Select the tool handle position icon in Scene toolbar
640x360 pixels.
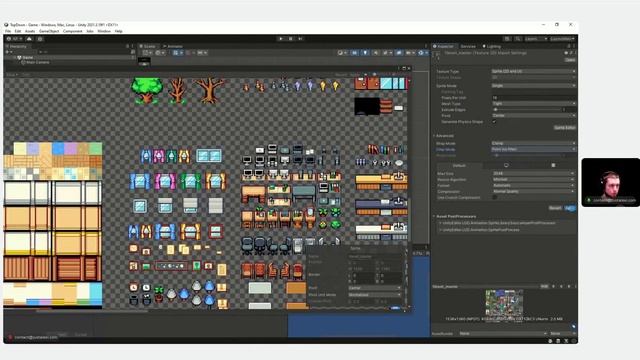[x=146, y=53]
